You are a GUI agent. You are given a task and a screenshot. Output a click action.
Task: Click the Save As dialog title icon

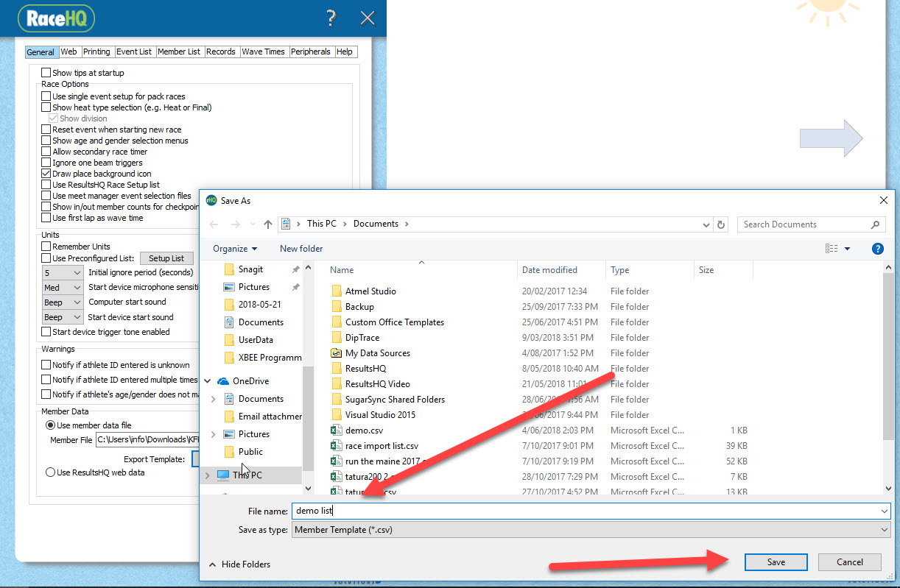pos(211,200)
